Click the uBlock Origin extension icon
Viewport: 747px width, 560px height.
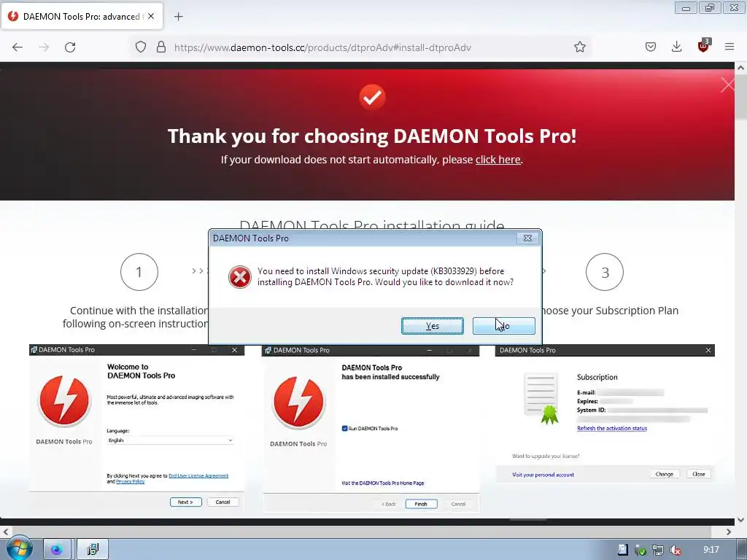tap(703, 46)
